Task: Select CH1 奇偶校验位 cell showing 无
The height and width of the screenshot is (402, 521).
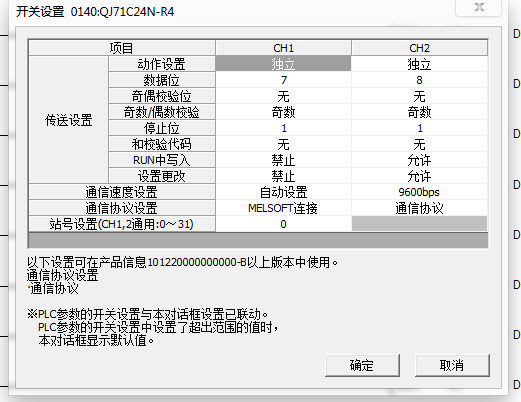Action: (283, 96)
